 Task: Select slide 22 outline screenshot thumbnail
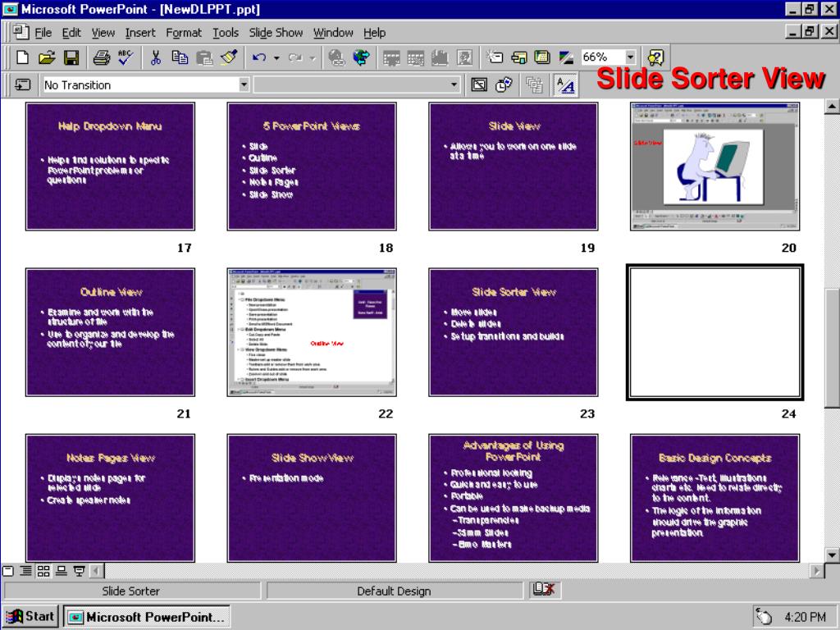312,332
